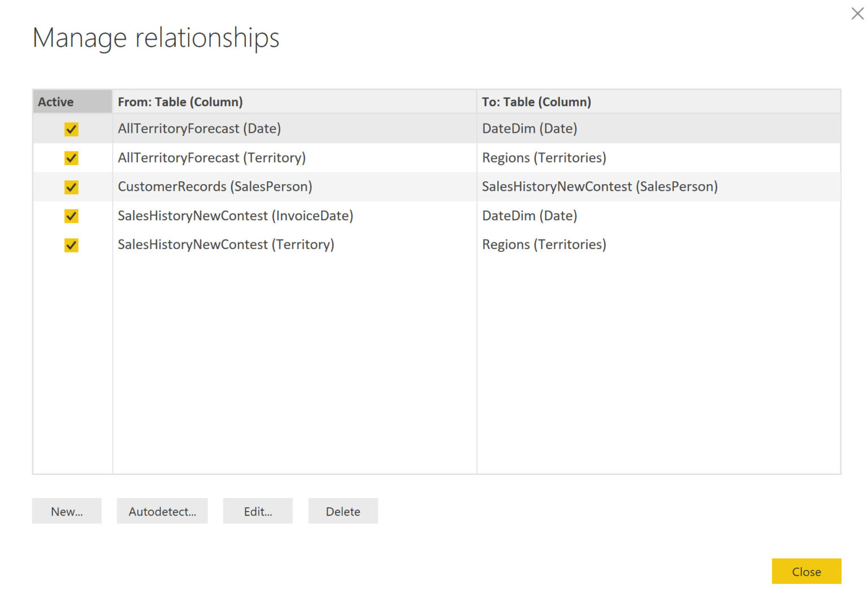868x602 pixels.
Task: Click the New relationship button
Action: point(66,511)
